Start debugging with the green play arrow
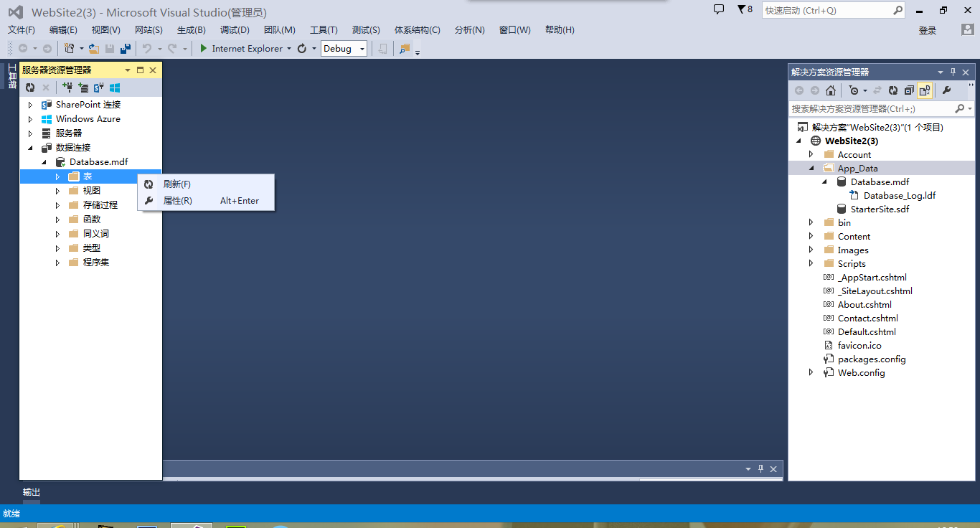Image resolution: width=980 pixels, height=528 pixels. pos(204,48)
